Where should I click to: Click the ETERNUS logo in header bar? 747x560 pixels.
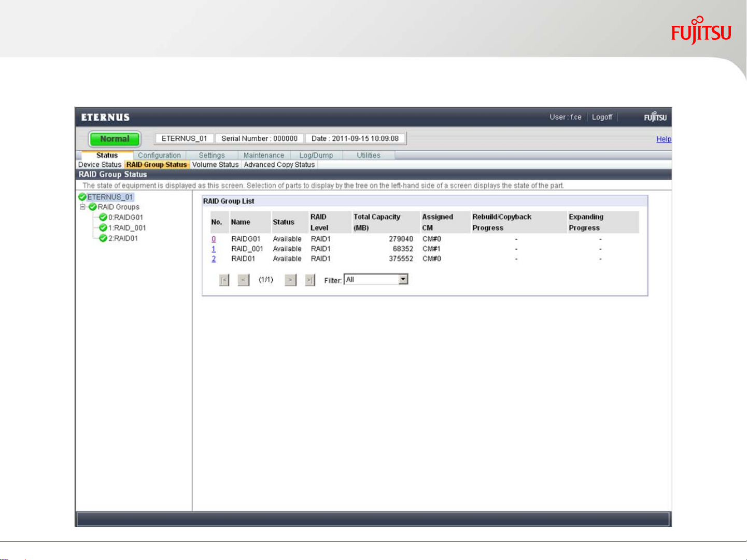[105, 118]
